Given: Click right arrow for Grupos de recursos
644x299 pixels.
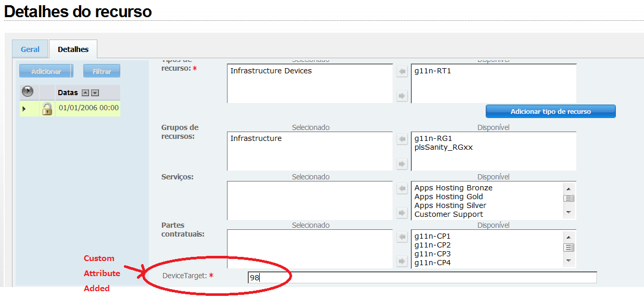Looking at the screenshot, I should click(402, 164).
